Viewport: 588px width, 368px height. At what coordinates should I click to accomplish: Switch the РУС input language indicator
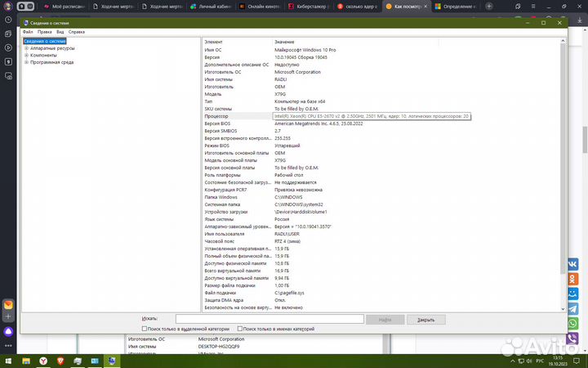(540, 361)
